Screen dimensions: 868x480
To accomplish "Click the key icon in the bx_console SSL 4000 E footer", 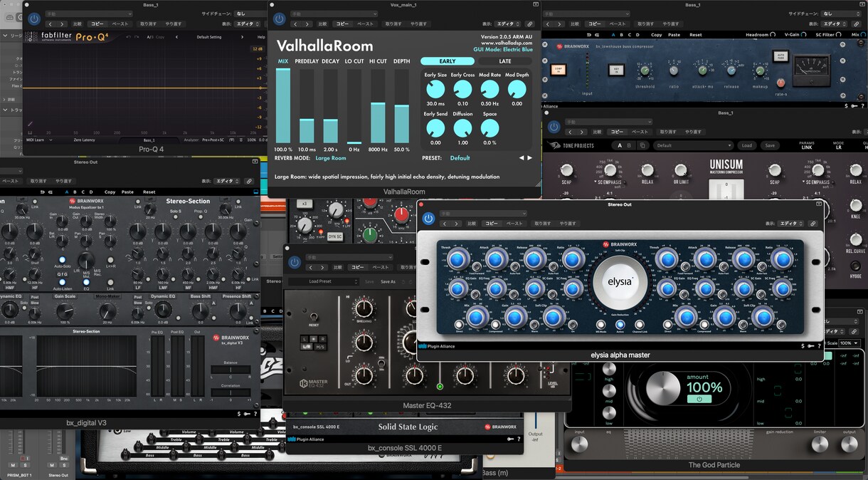I will pos(511,439).
